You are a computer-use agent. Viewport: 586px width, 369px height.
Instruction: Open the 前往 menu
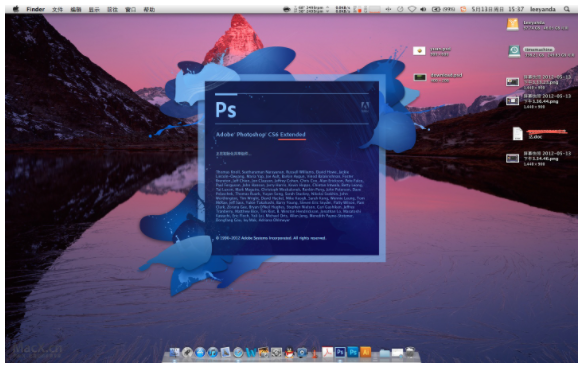[x=112, y=9]
